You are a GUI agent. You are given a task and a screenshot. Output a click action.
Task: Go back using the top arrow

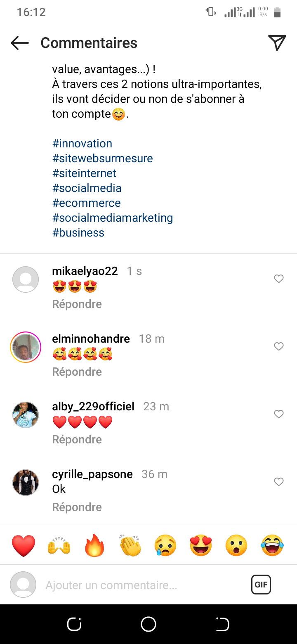19,43
